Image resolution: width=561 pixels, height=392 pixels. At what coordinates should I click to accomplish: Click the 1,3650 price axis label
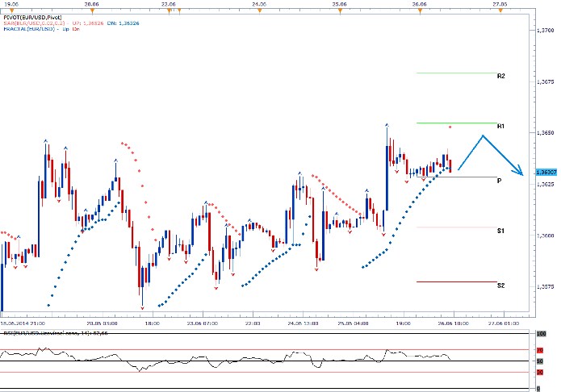546,133
